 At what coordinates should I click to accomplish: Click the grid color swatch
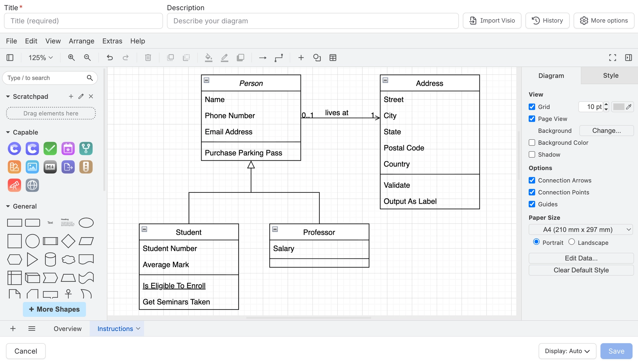[x=622, y=107]
